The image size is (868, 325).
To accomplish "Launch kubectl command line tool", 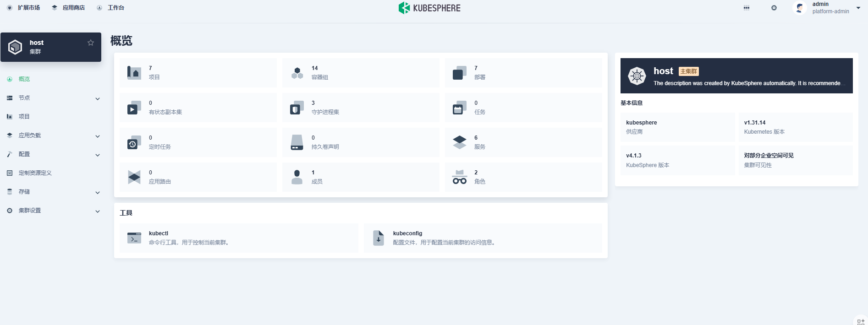I will 239,238.
